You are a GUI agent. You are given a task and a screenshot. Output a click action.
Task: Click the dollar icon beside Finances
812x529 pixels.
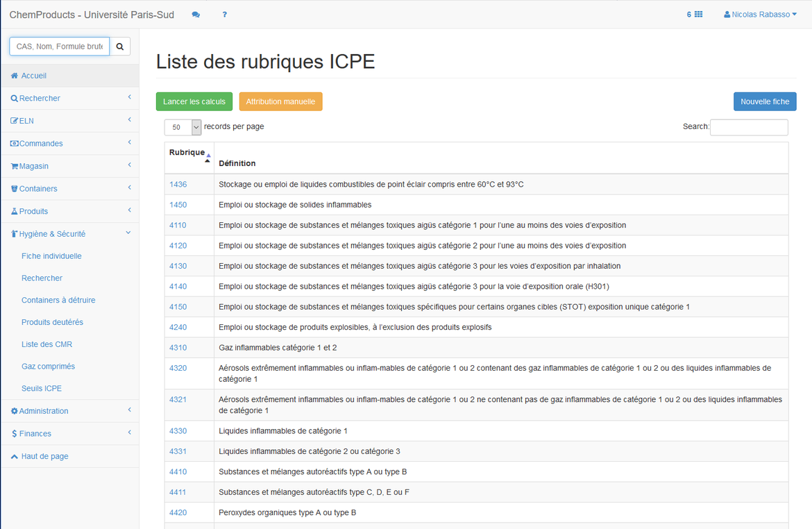[x=15, y=434]
